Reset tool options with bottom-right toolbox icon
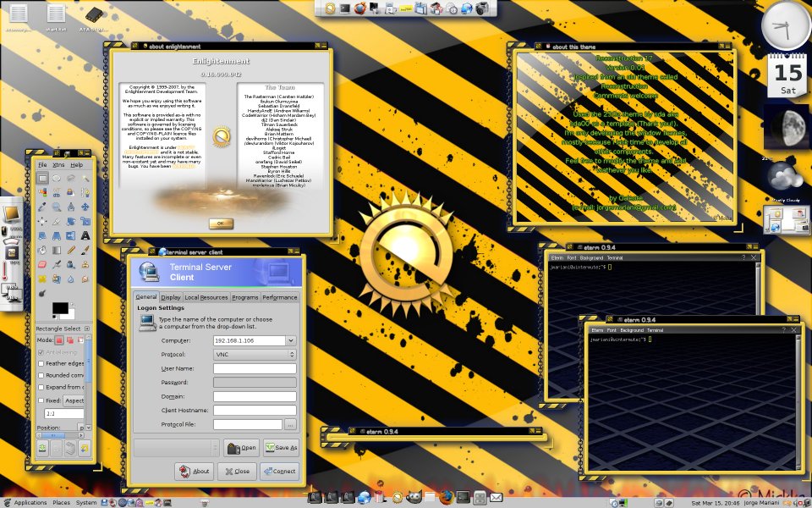Viewport: 812px width, 508px height. click(x=85, y=448)
